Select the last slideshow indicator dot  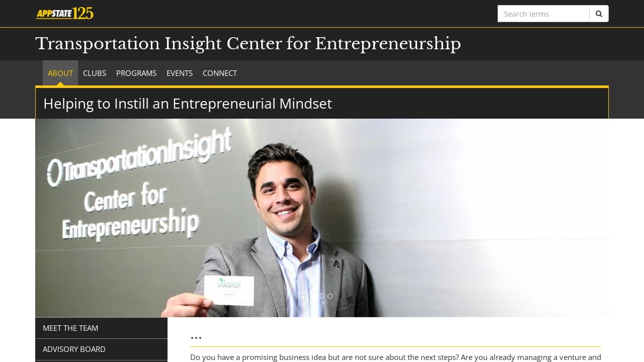(330, 296)
